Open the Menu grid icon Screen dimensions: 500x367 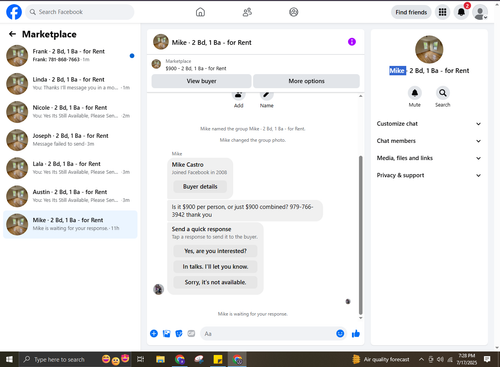point(442,12)
